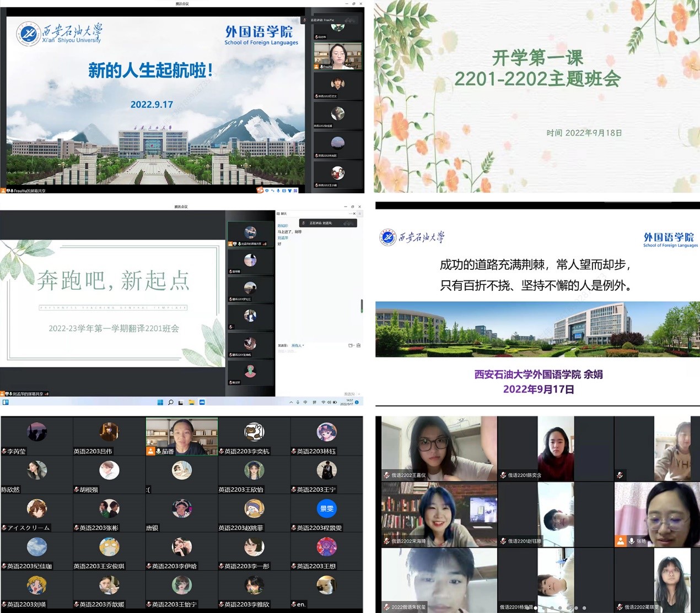Select the 聊天 chat panel title tab
Viewport: 700px width, 613px height.
point(282,214)
